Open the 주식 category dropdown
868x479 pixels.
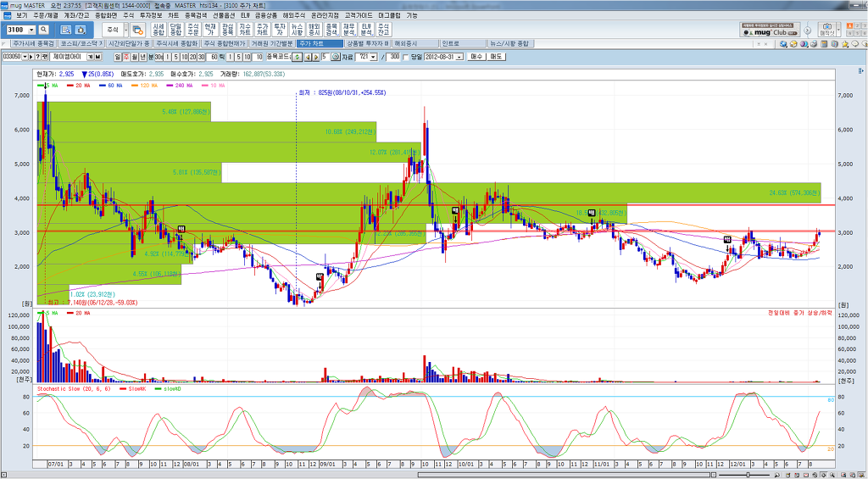pos(126,30)
